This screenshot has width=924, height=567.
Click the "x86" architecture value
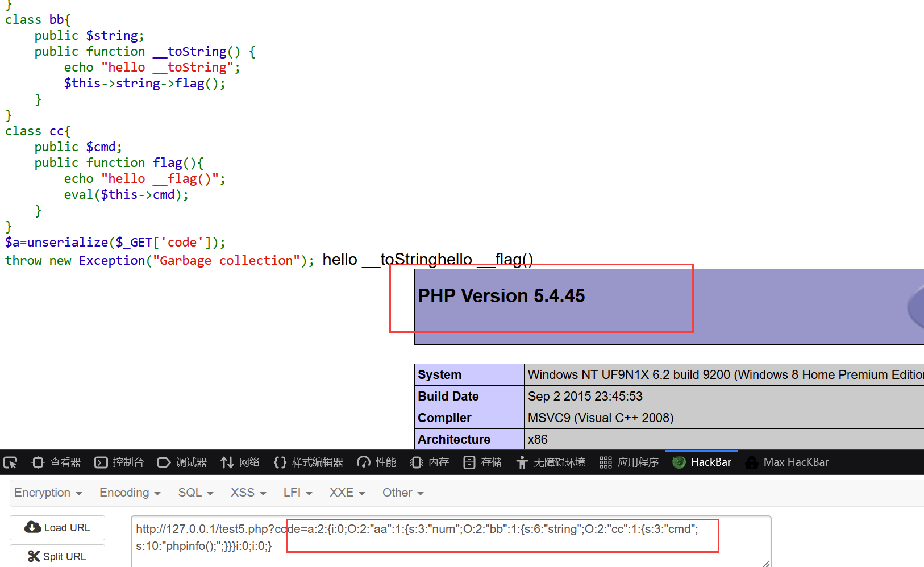click(x=538, y=440)
